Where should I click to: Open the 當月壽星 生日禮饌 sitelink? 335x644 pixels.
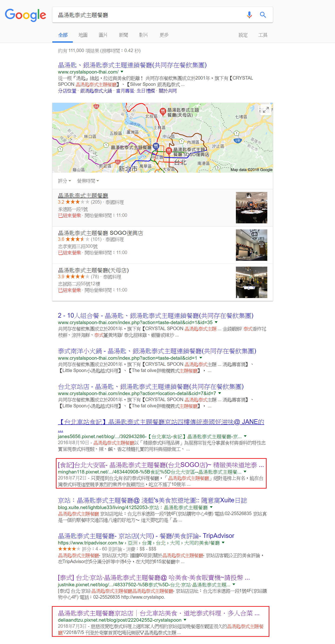(135, 91)
